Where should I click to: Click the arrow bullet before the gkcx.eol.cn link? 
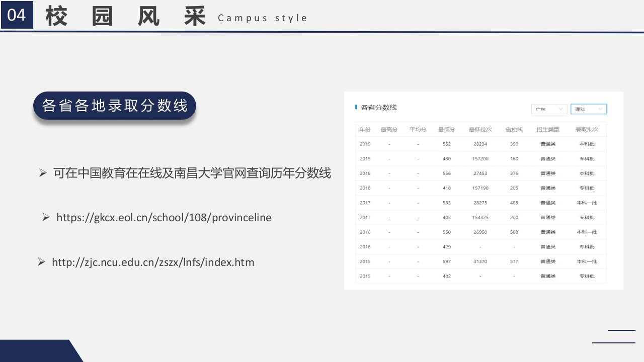pyautogui.click(x=45, y=217)
